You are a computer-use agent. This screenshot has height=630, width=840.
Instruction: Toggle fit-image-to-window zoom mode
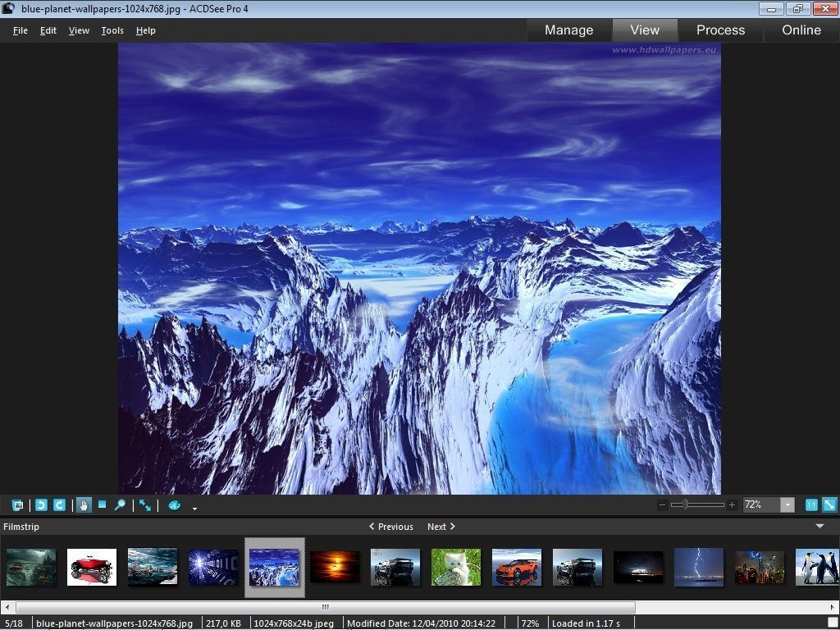pyautogui.click(x=830, y=504)
